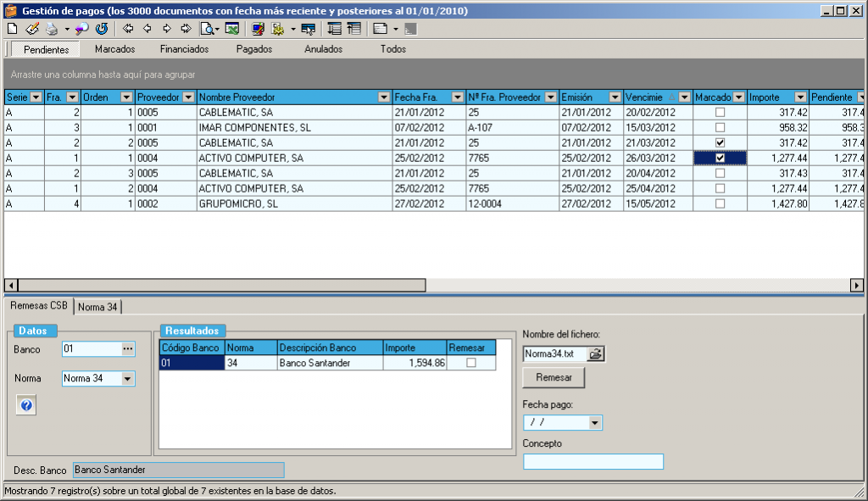Viewport: 868px width, 501px height.
Task: Click the open folder icon beside Norma34.txt
Action: tap(596, 353)
